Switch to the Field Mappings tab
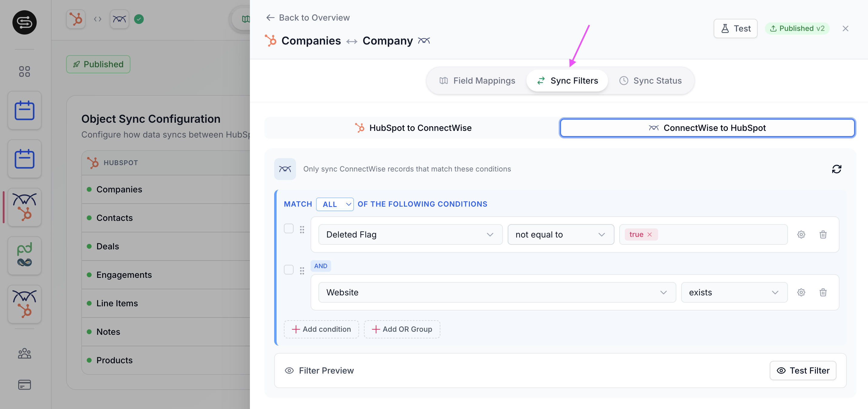Viewport: 868px width, 409px height. pyautogui.click(x=477, y=81)
